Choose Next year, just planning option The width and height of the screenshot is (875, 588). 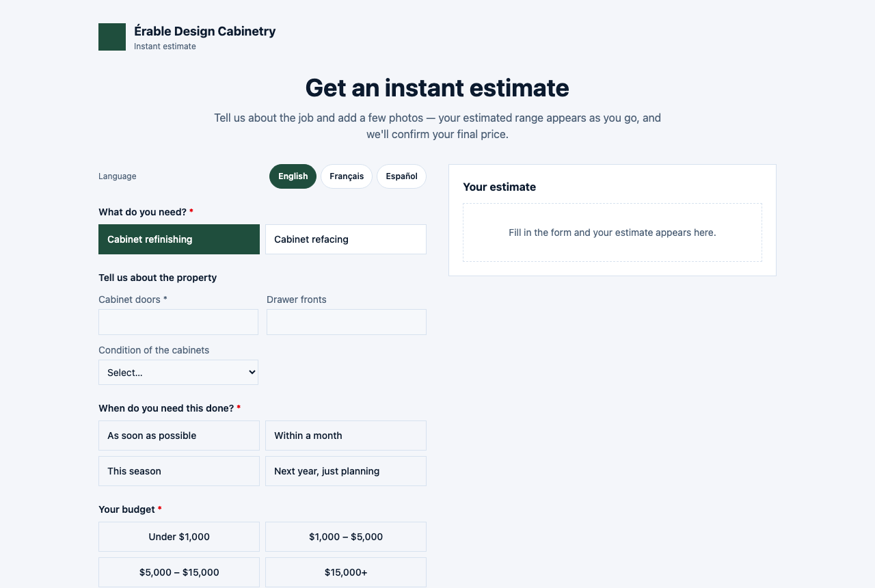[346, 471]
